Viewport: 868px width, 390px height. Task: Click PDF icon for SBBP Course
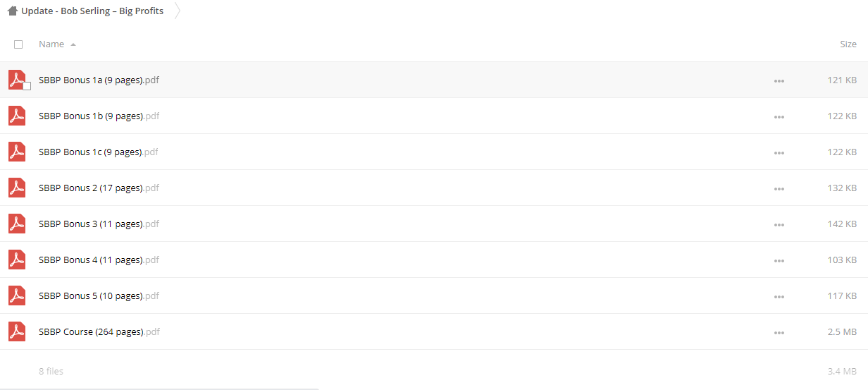tap(17, 331)
